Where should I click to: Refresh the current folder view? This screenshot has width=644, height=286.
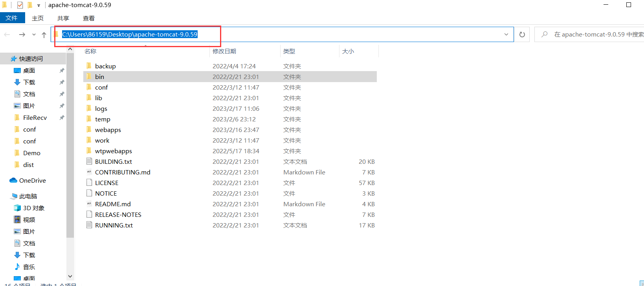[x=522, y=35]
